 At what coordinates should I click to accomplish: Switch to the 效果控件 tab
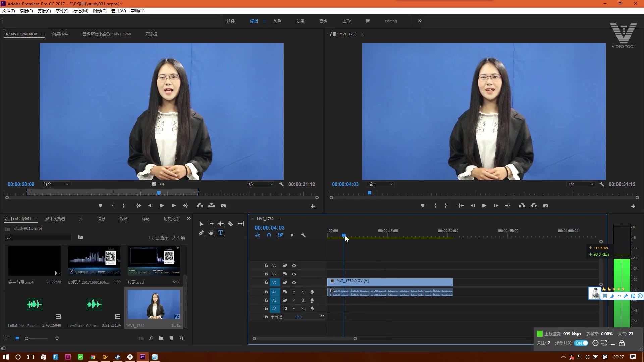click(60, 34)
